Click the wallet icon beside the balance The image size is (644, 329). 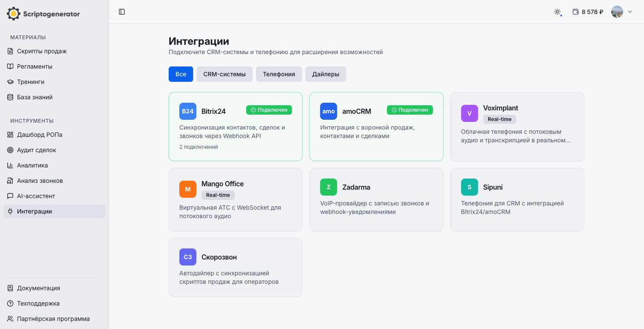576,12
